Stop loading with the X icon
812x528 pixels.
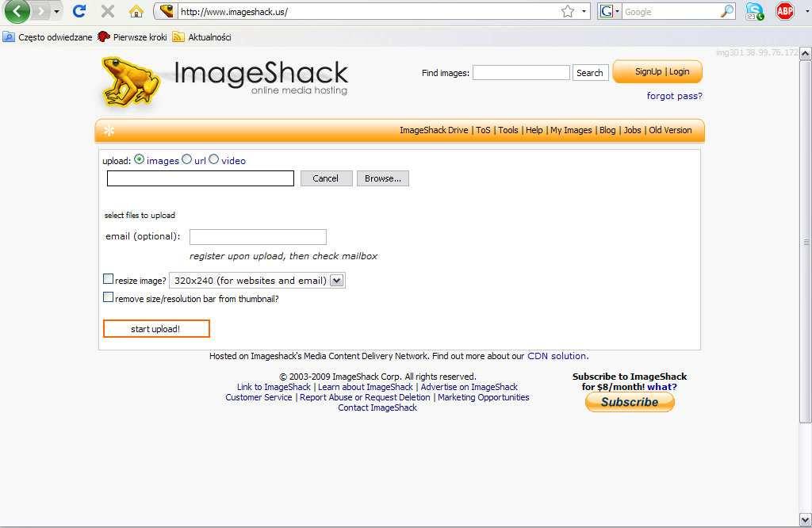click(107, 11)
